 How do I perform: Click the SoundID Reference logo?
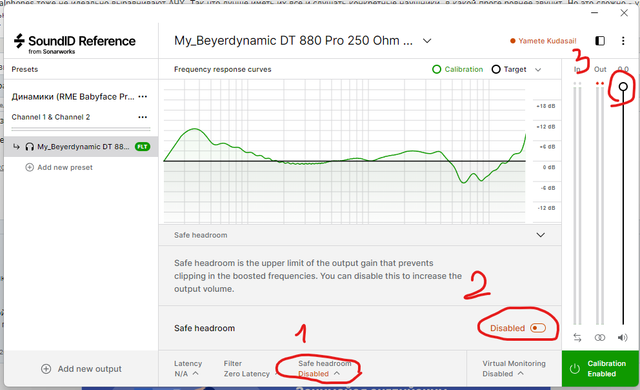(74, 43)
